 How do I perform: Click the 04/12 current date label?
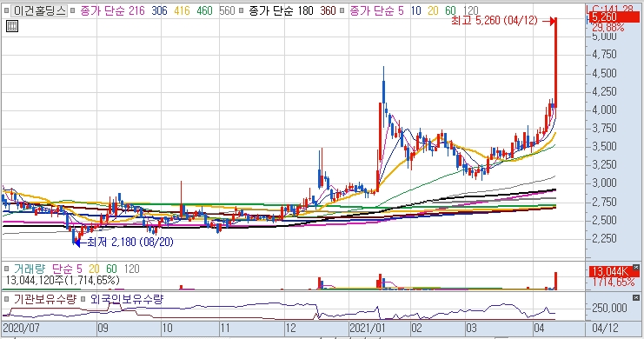[605, 328]
